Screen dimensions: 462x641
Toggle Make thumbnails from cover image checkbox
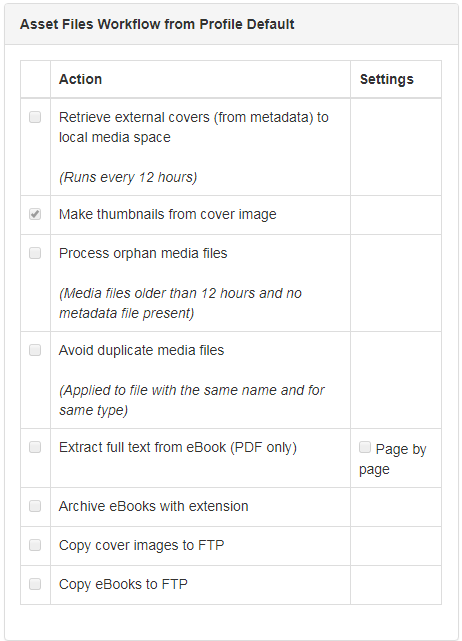[x=35, y=214]
